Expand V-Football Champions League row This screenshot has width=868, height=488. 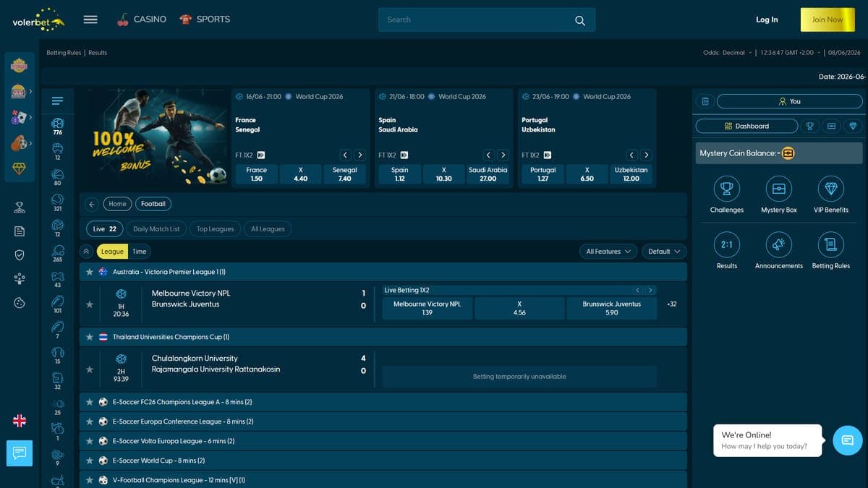(383, 480)
